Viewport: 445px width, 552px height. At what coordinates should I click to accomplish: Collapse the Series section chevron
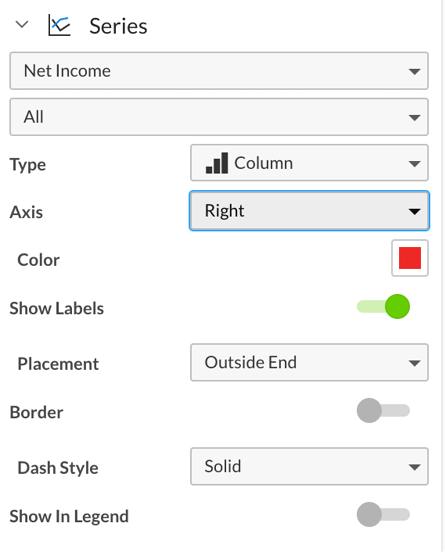click(22, 25)
